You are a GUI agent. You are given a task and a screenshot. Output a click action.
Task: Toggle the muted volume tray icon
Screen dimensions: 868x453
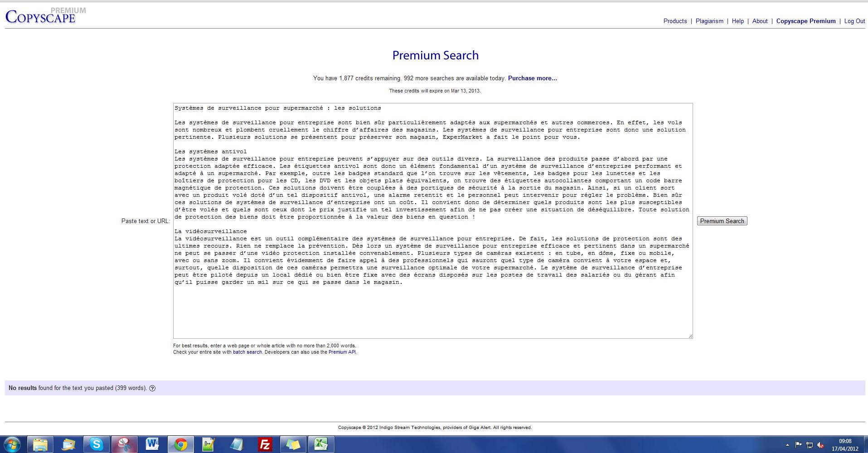pyautogui.click(x=820, y=445)
